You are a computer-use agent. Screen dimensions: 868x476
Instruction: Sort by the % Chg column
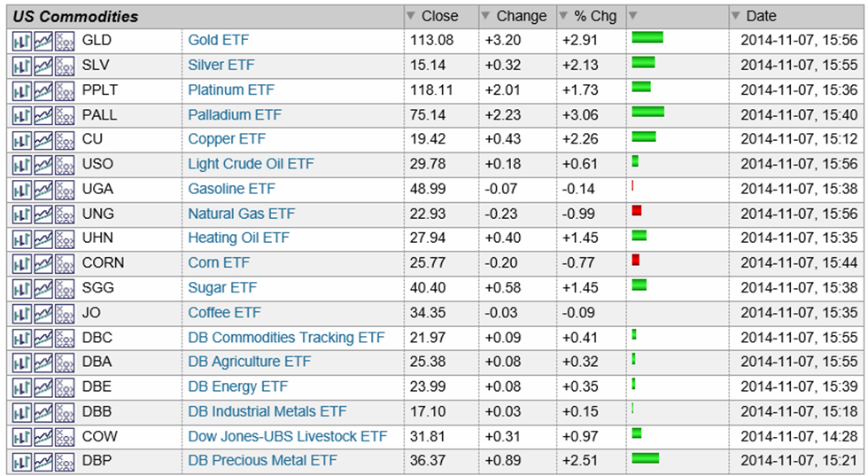(x=587, y=16)
